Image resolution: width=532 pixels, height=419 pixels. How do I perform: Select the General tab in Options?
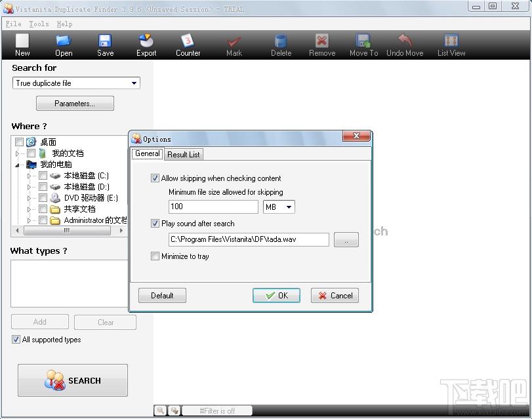pyautogui.click(x=147, y=153)
